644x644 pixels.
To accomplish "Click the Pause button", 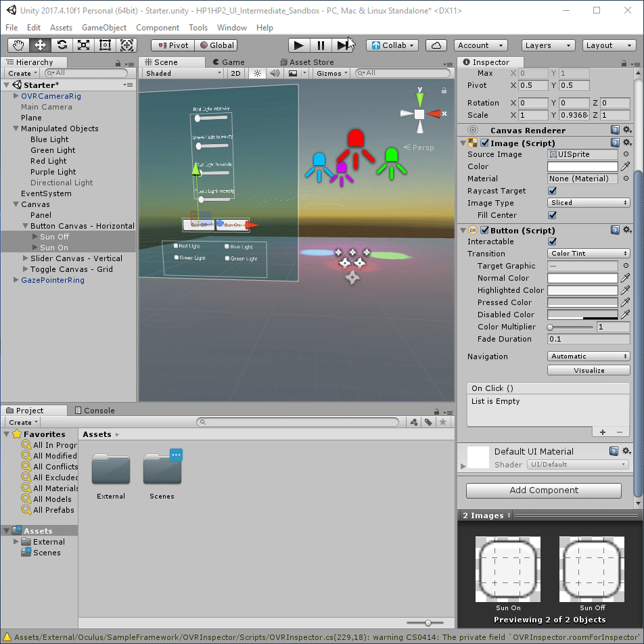I will click(321, 45).
